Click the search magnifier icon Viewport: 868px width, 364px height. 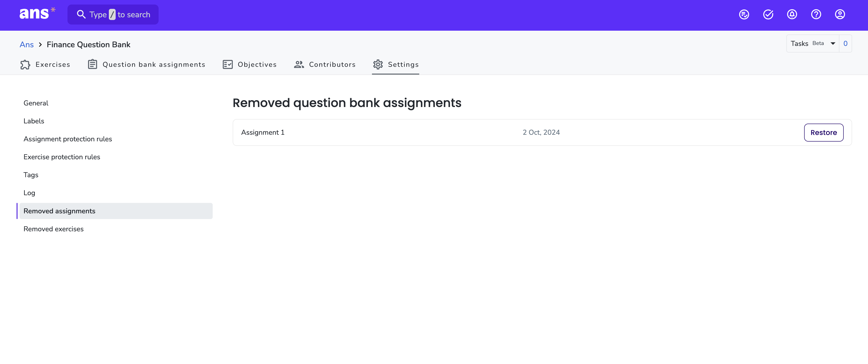81,15
